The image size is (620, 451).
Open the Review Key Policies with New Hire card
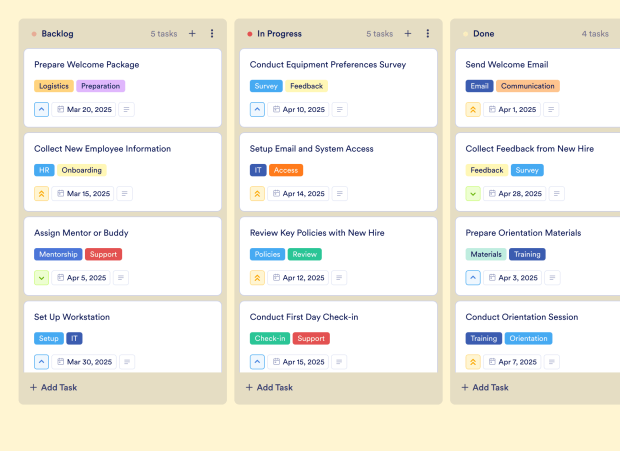coord(315,233)
